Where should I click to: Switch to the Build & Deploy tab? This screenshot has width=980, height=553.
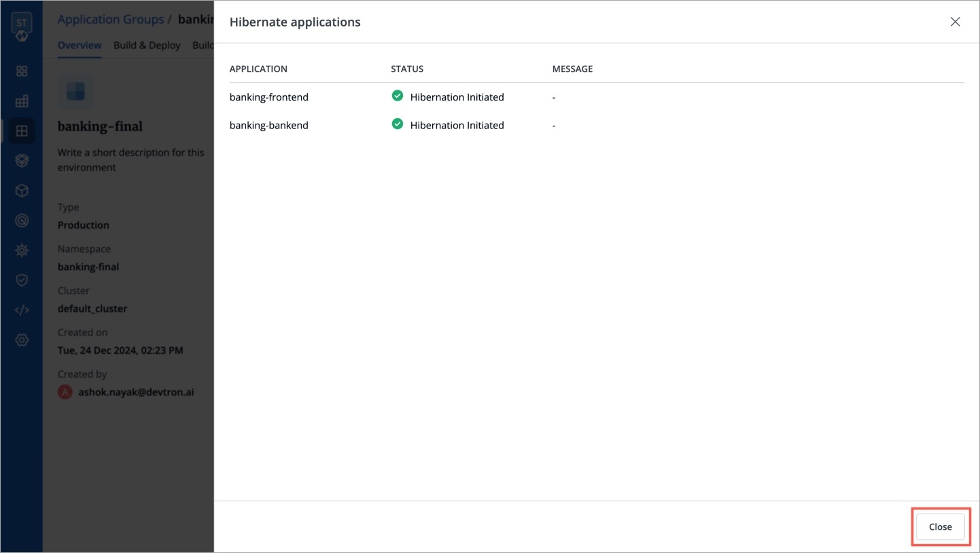click(x=147, y=46)
